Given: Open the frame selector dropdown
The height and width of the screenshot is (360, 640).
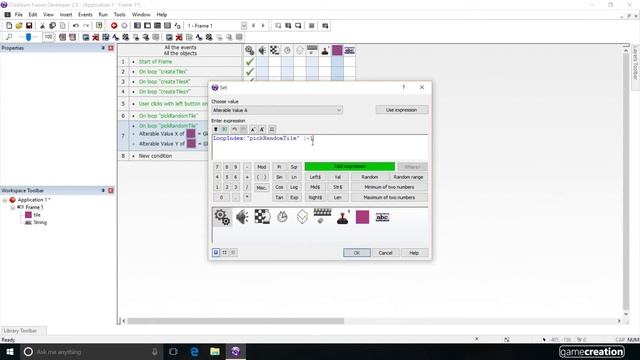Looking at the screenshot, I should (244, 25).
